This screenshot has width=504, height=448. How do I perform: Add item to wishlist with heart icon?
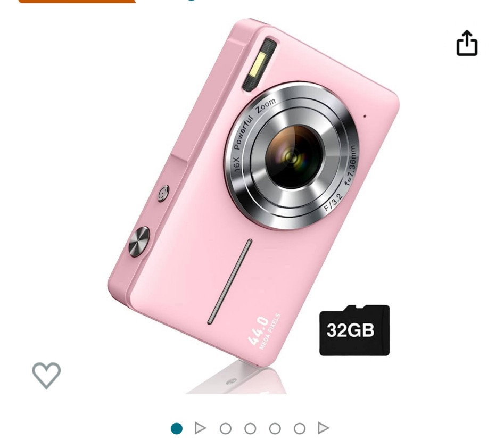coord(46,375)
